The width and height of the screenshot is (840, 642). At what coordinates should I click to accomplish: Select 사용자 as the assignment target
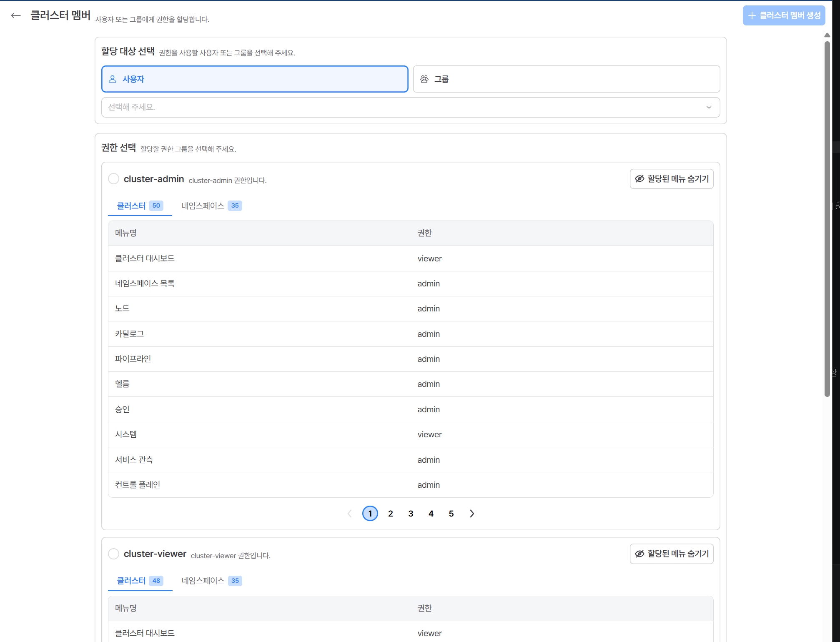pyautogui.click(x=255, y=79)
